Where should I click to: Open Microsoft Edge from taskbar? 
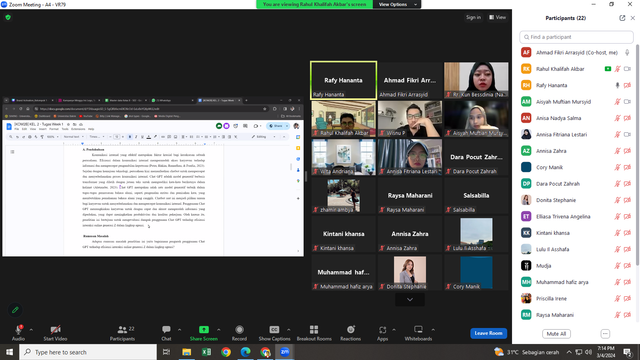click(245, 352)
